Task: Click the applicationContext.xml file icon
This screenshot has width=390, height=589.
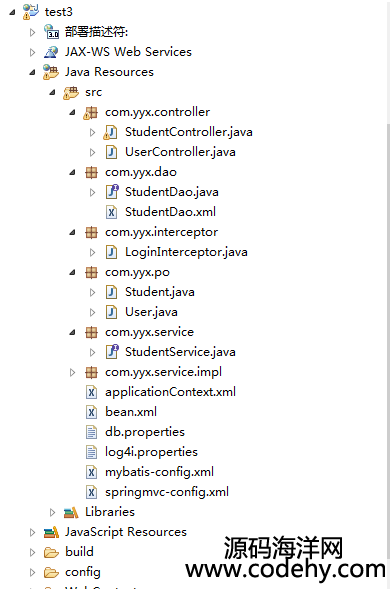Action: (91, 392)
